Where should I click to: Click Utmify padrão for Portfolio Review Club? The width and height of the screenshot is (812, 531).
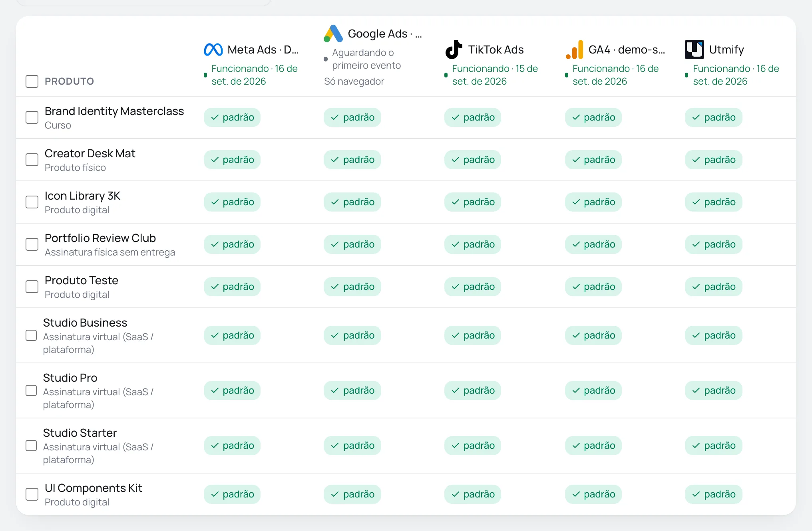click(x=714, y=244)
